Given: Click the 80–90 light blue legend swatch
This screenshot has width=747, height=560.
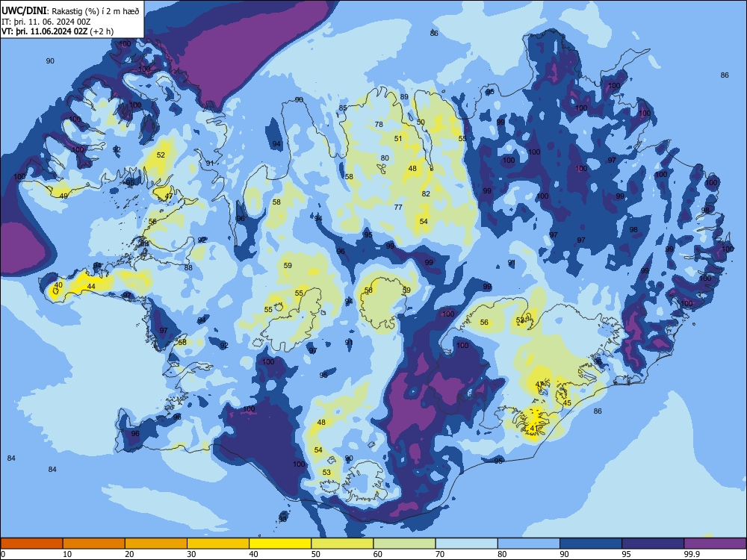Looking at the screenshot, I should (529, 544).
